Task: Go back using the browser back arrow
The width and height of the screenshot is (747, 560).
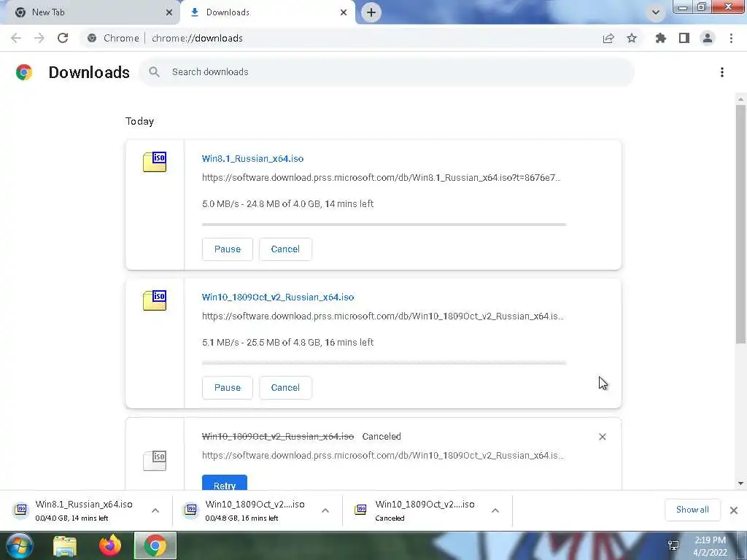Action: point(16,38)
